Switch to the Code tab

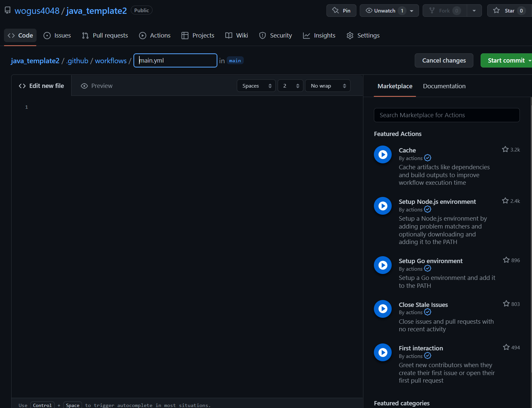(20, 35)
